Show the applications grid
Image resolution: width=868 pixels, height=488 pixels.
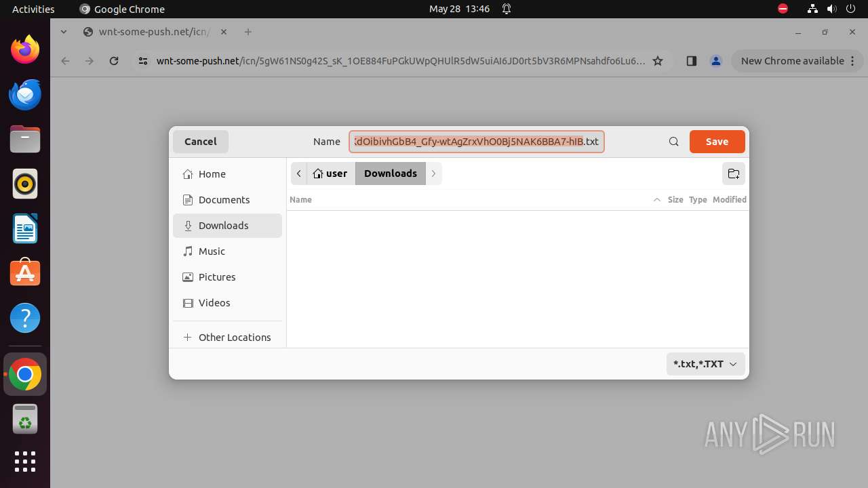pos(25,462)
